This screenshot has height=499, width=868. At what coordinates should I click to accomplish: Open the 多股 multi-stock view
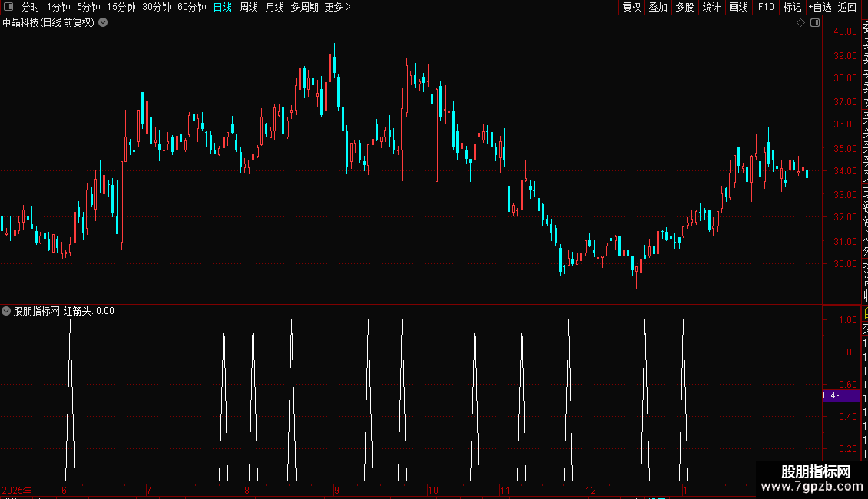(x=684, y=7)
